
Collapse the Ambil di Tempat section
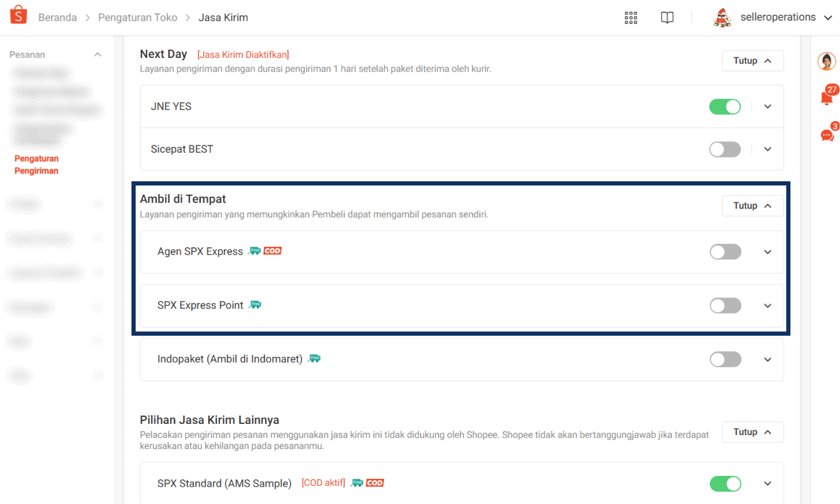click(753, 206)
